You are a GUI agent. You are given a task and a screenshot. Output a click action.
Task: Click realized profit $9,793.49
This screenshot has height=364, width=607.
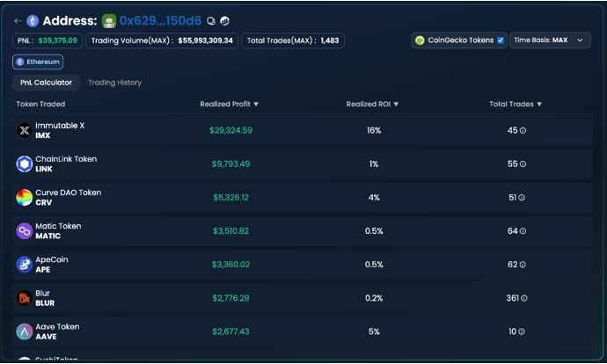click(230, 164)
